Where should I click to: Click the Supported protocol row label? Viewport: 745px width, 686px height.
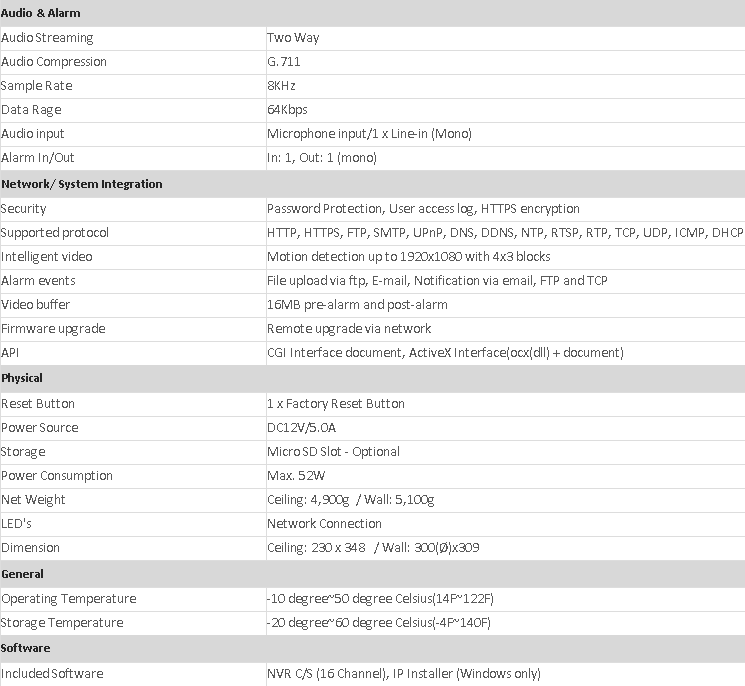point(55,233)
